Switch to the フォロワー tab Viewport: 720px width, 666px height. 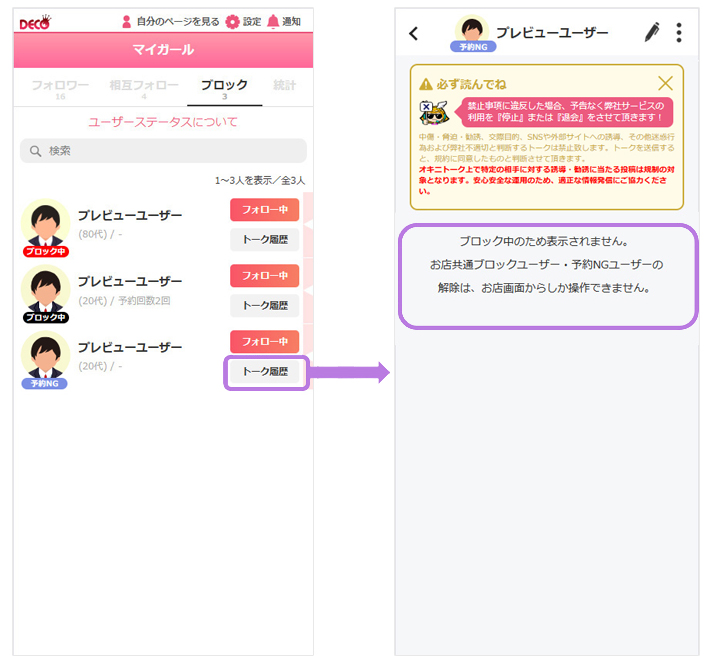60,88
